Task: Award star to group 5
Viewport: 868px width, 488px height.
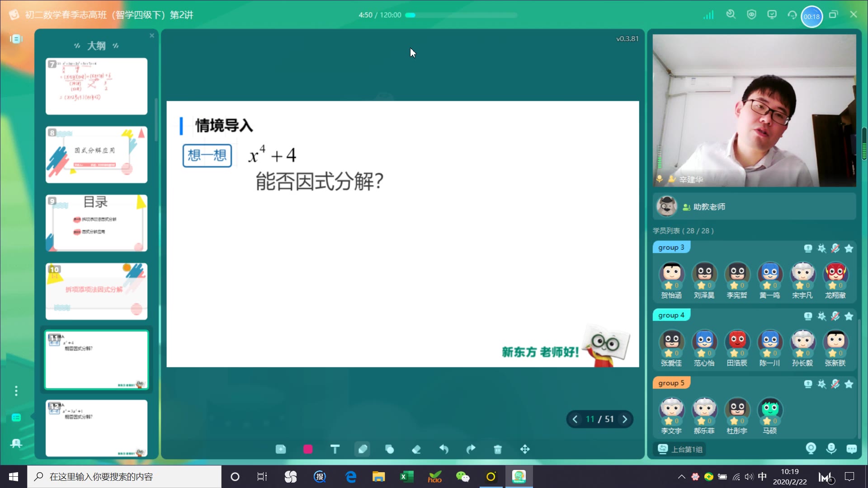Action: pyautogui.click(x=849, y=384)
